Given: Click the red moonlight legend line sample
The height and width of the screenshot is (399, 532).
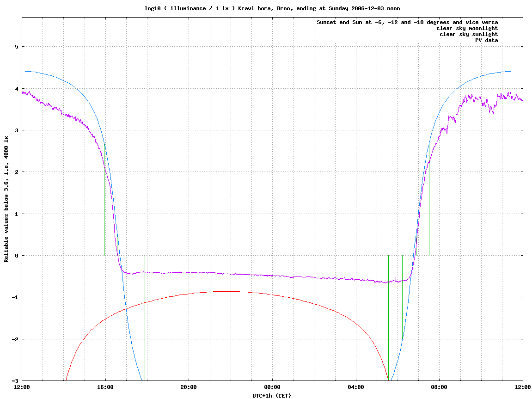Looking at the screenshot, I should 509,28.
